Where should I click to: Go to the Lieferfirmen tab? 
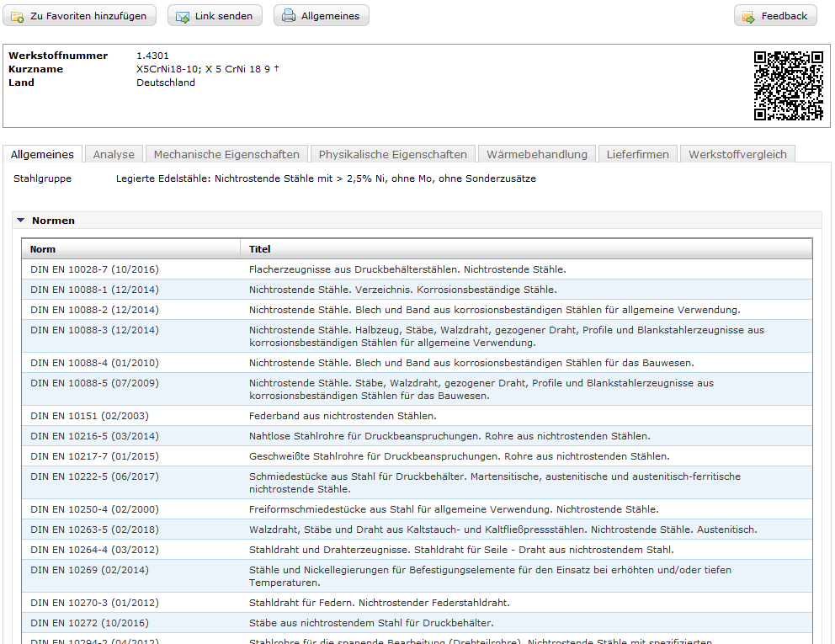(637, 154)
